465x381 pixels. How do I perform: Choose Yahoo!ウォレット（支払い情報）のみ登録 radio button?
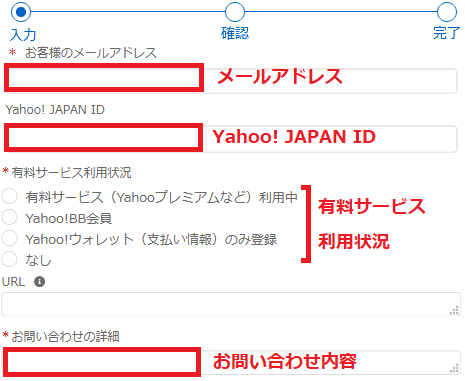tap(9, 238)
